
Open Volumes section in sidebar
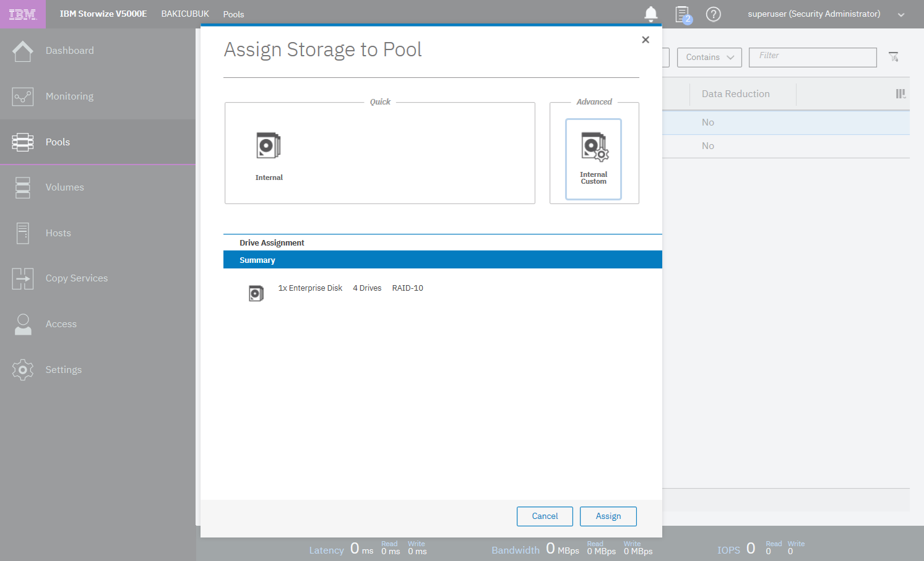[x=65, y=187]
